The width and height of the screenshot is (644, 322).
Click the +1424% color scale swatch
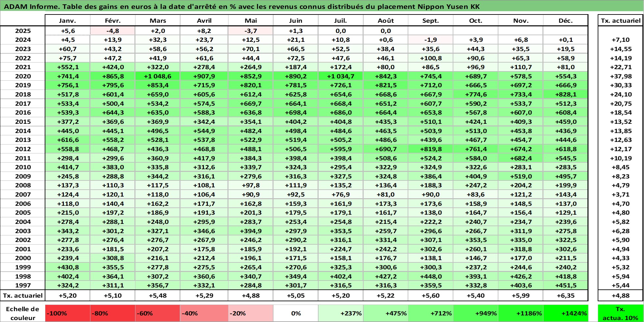pos(565,313)
